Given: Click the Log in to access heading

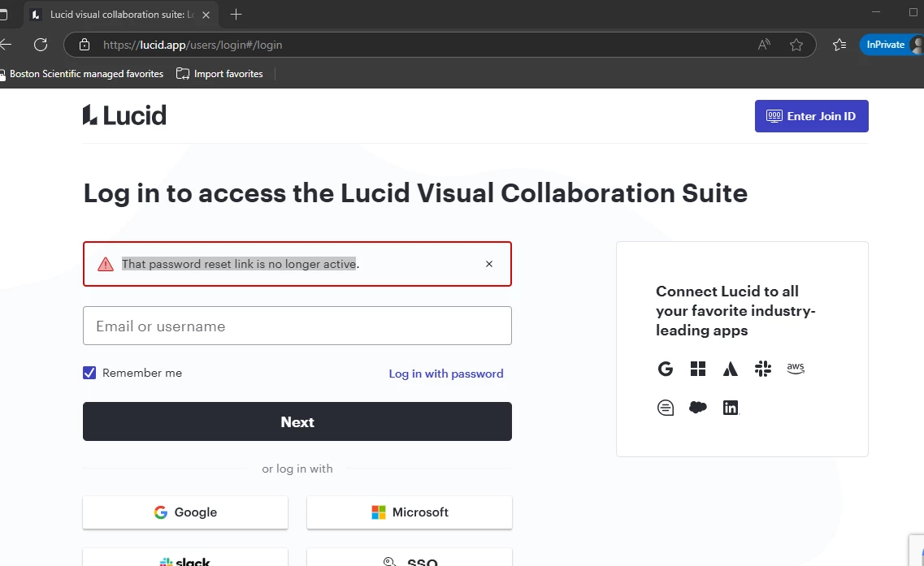Looking at the screenshot, I should point(415,193).
